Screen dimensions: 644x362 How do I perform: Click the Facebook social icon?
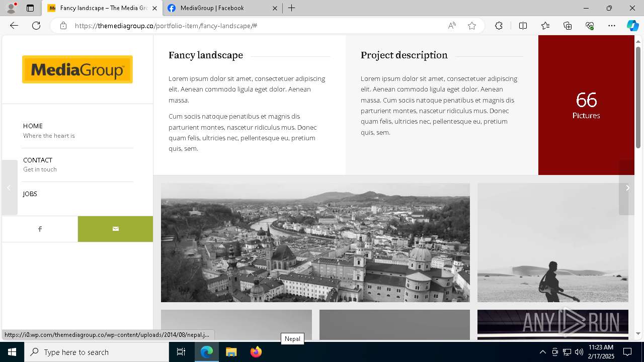point(40,229)
